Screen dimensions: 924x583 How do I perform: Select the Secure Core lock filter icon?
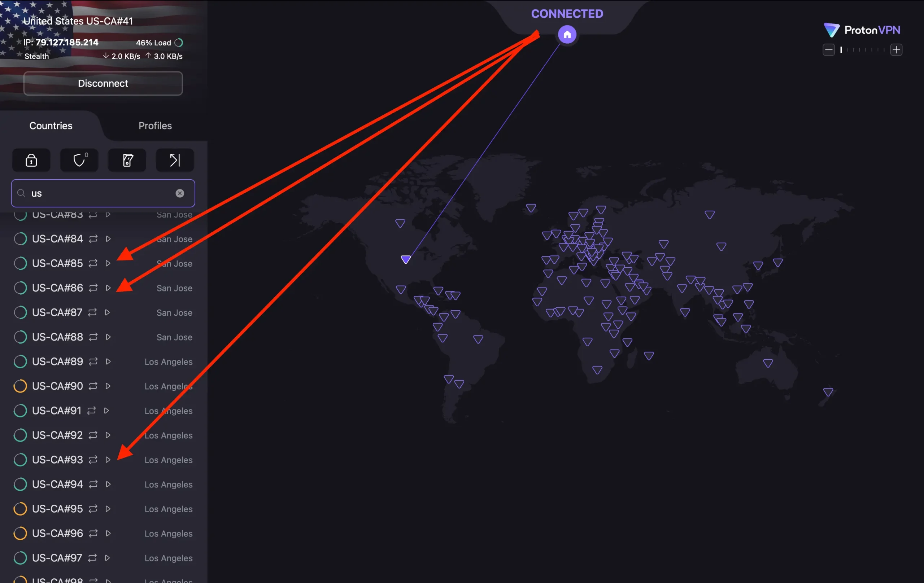[31, 160]
